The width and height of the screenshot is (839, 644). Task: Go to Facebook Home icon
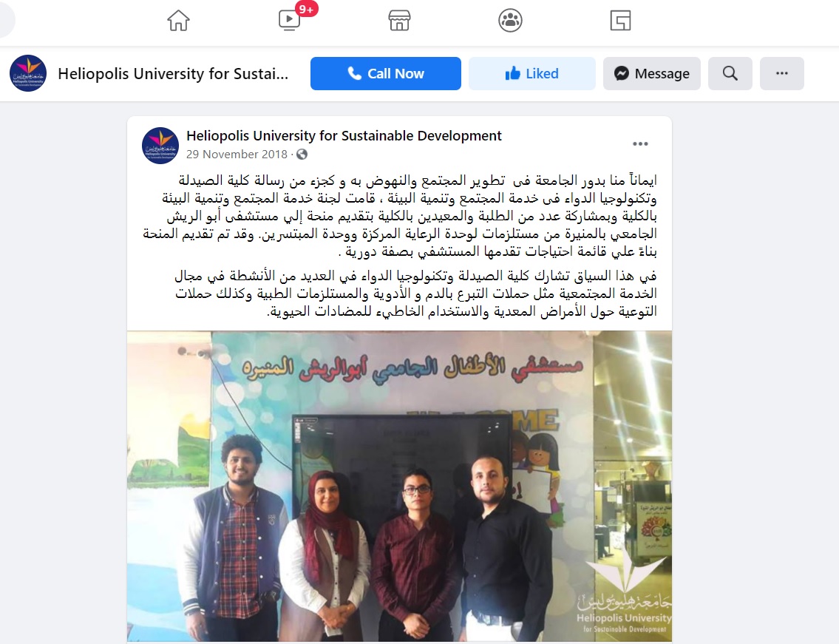(178, 21)
